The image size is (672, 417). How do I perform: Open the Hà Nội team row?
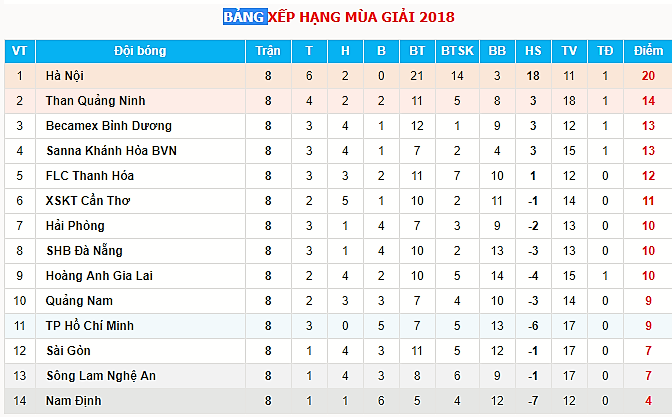pos(338,76)
